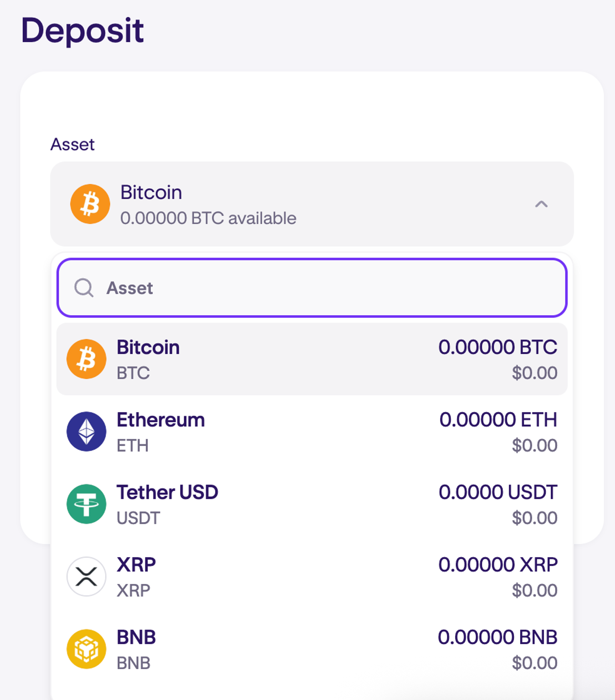Click the magnifying glass search icon
The width and height of the screenshot is (615, 700).
point(84,288)
